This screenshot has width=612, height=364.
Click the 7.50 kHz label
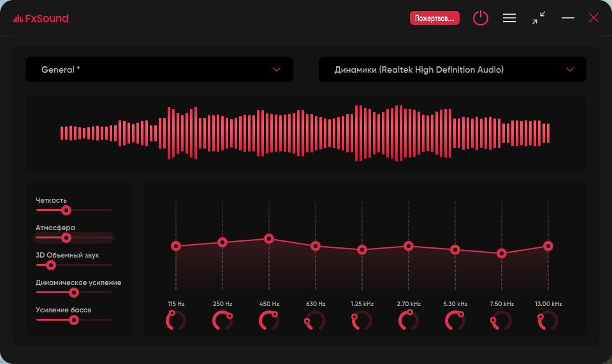tap(502, 304)
